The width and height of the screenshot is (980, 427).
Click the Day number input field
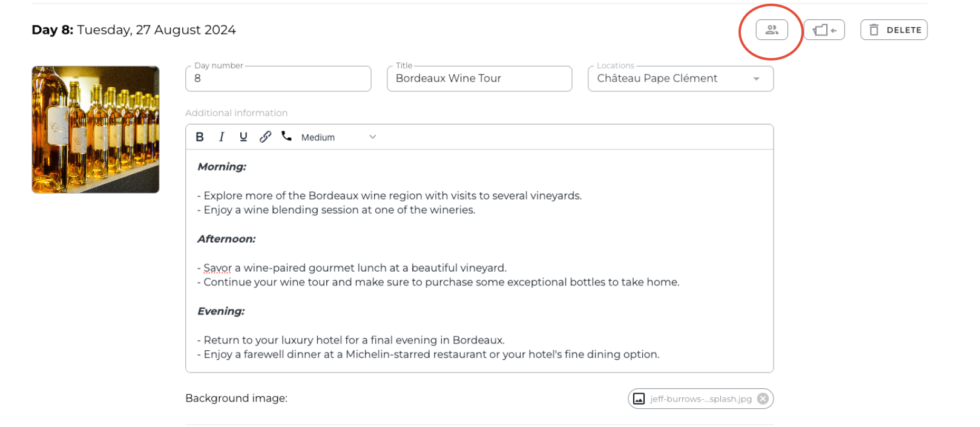tap(278, 79)
